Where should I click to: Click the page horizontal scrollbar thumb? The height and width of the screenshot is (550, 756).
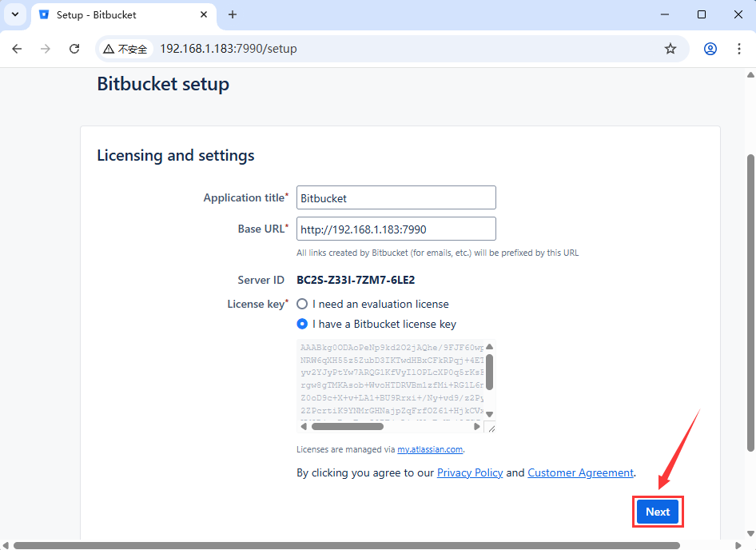pos(347,546)
